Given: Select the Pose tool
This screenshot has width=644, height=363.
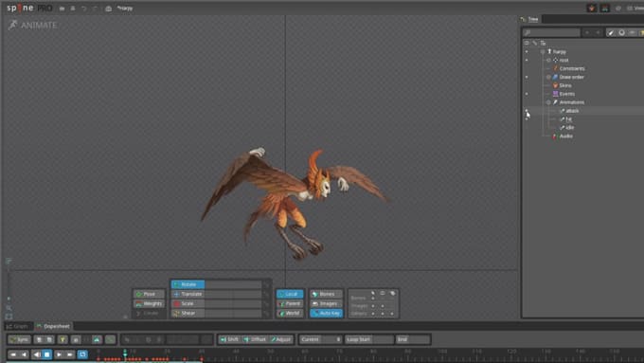Looking at the screenshot, I should coord(149,294).
